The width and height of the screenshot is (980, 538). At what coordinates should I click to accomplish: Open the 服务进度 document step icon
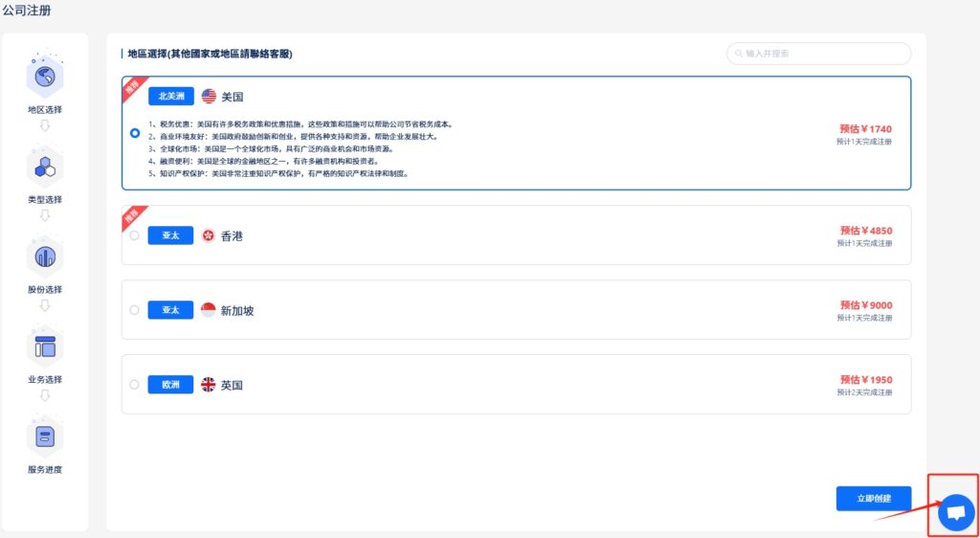point(45,437)
